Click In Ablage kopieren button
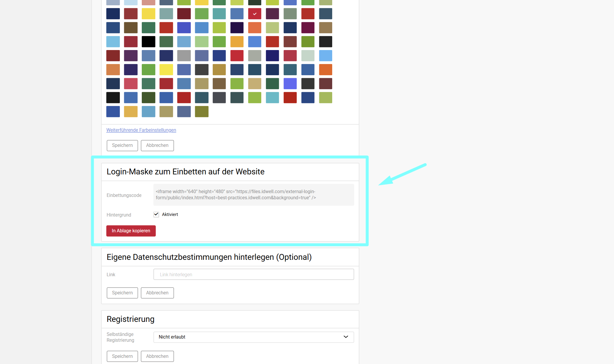Viewport: 614px width, 364px height. [131, 231]
